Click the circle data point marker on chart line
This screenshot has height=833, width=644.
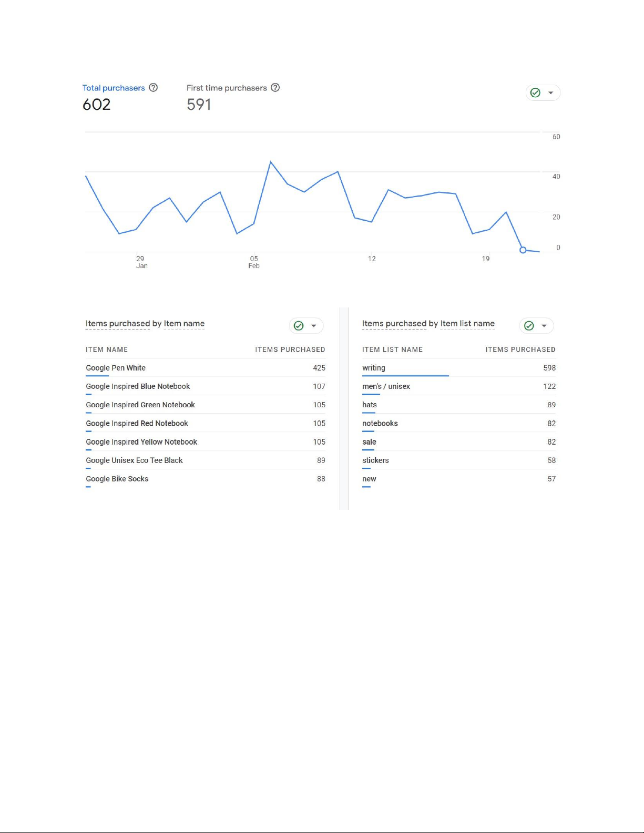[x=523, y=250]
